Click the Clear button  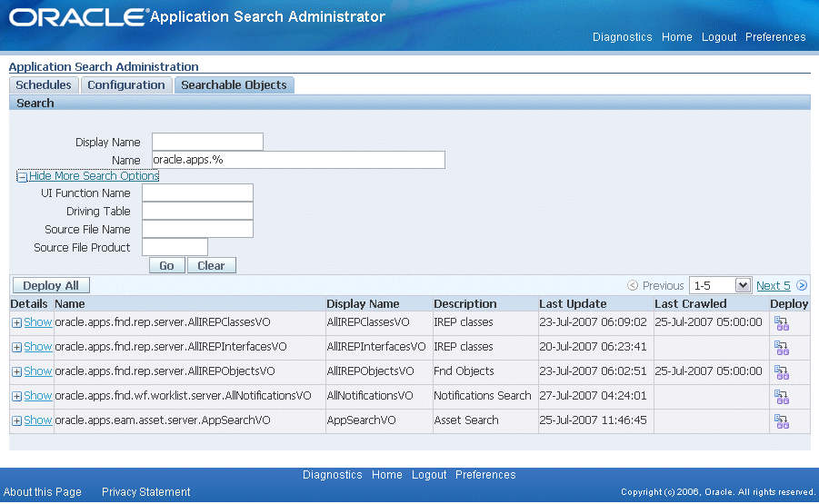coord(211,265)
